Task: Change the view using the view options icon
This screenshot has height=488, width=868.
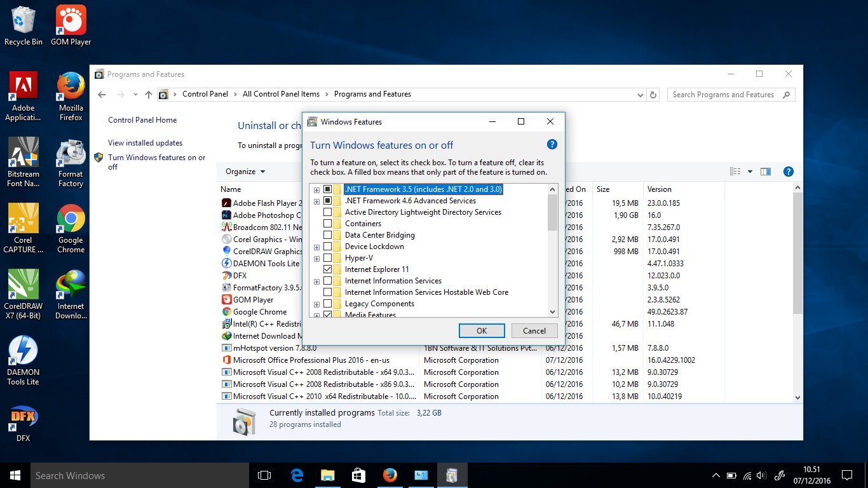Action: [x=735, y=172]
